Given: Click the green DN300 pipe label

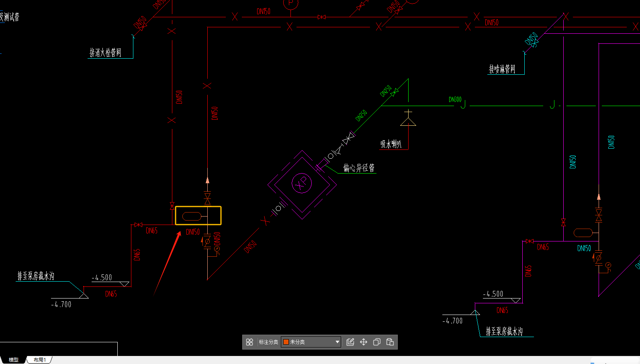Looking at the screenshot, I should tap(455, 99).
